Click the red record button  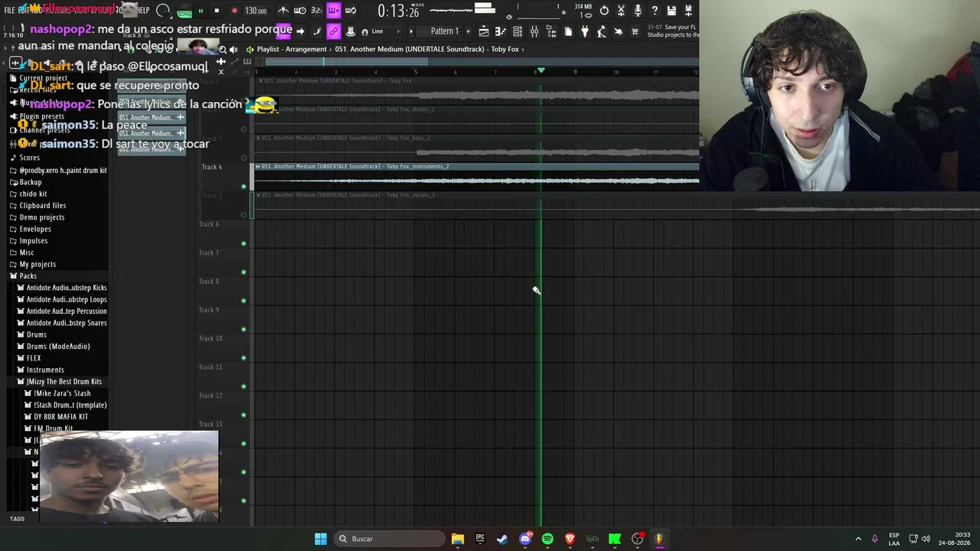(x=234, y=11)
